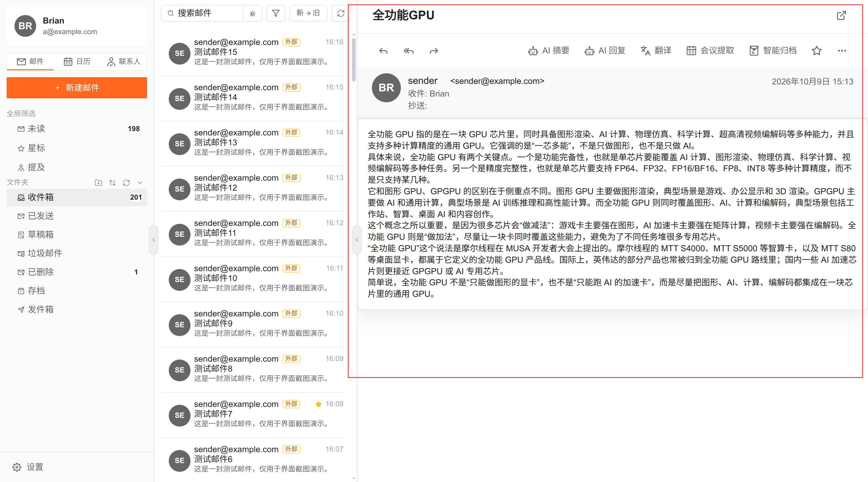Reply all to this email

tap(408, 51)
